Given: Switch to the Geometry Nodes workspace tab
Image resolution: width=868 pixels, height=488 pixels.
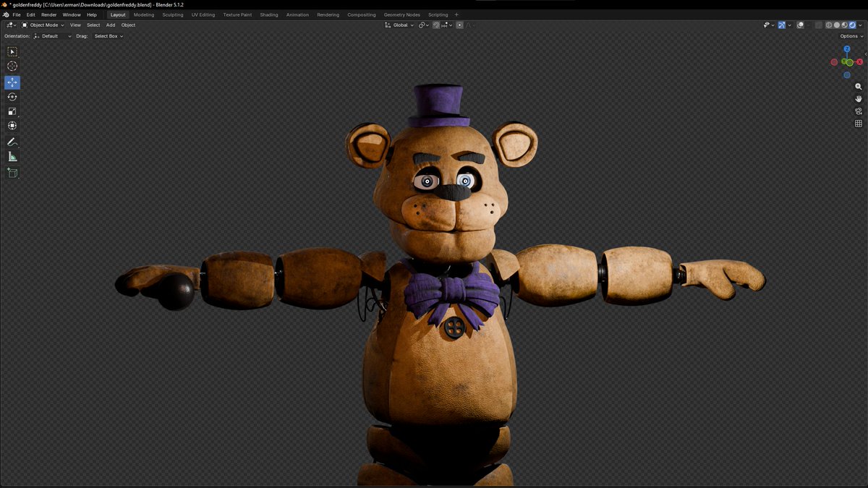Looking at the screenshot, I should pos(401,14).
